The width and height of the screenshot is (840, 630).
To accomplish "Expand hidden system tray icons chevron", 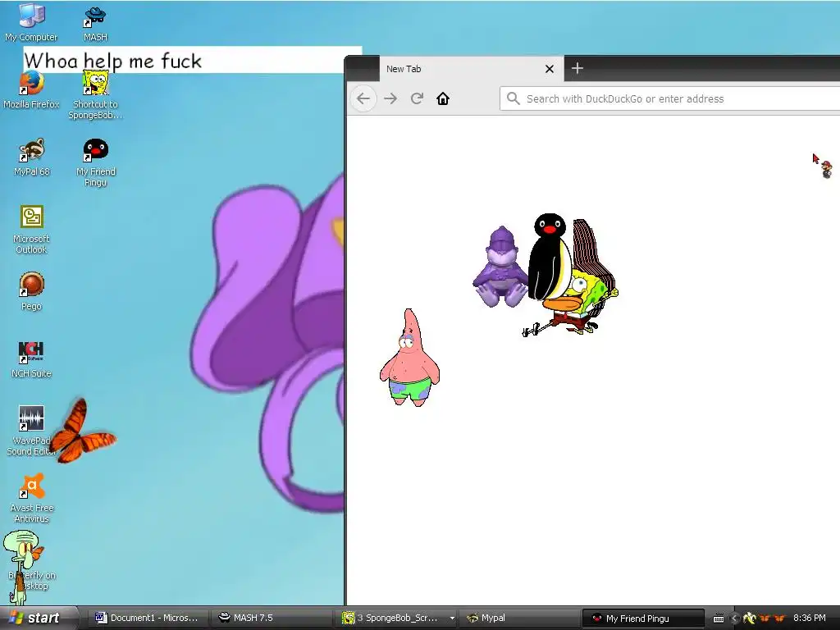I will pos(734,619).
